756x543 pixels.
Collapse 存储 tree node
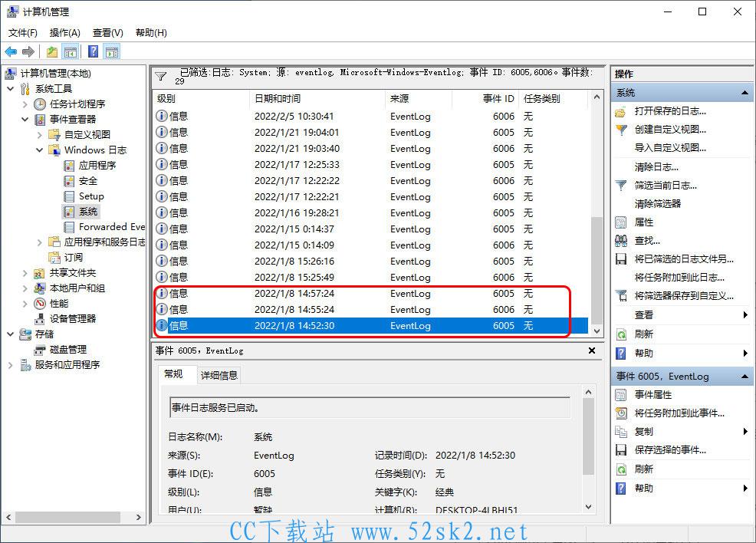pos(10,334)
